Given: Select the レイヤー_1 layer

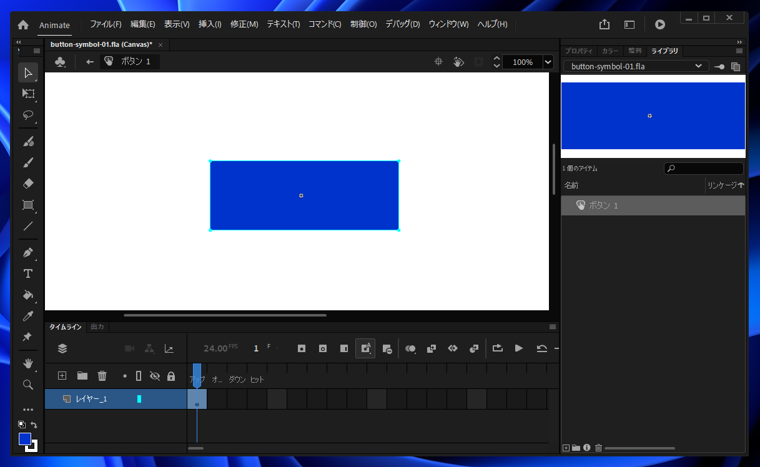Looking at the screenshot, I should tap(116, 399).
